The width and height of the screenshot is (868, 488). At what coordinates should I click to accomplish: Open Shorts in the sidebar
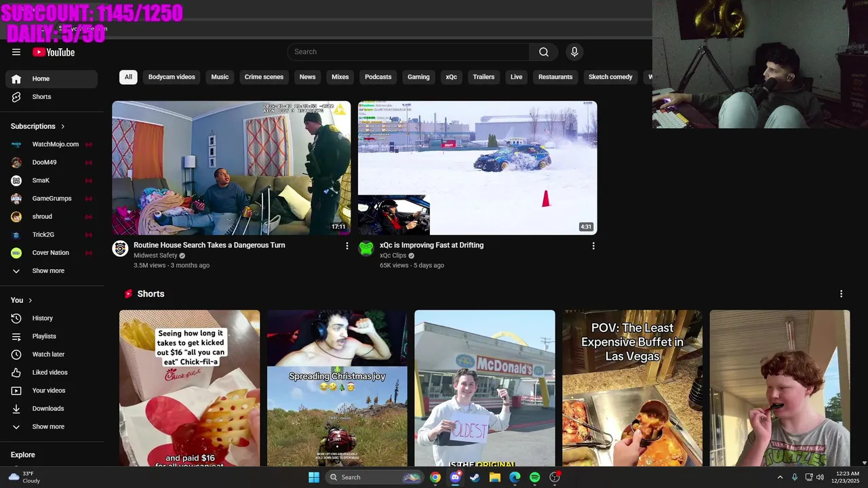(52, 97)
